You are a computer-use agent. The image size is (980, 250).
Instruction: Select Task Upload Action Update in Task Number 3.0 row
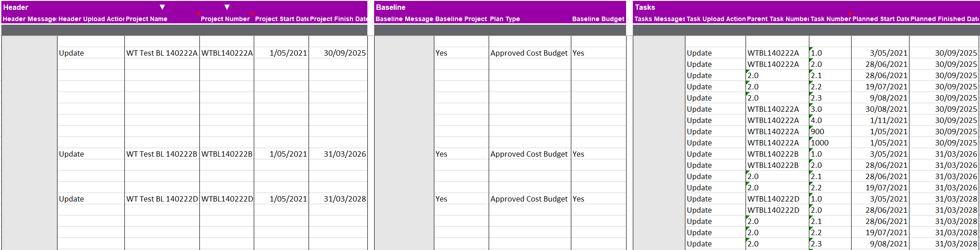coord(715,109)
